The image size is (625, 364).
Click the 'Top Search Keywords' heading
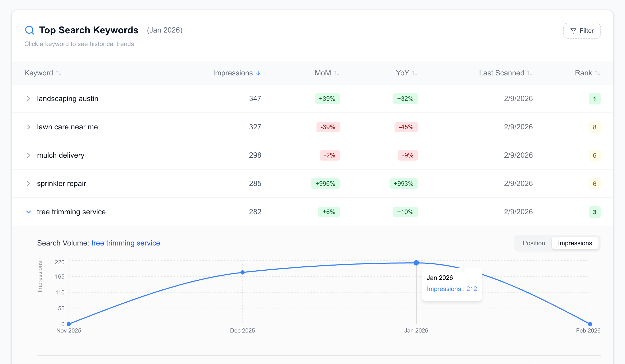(x=89, y=30)
